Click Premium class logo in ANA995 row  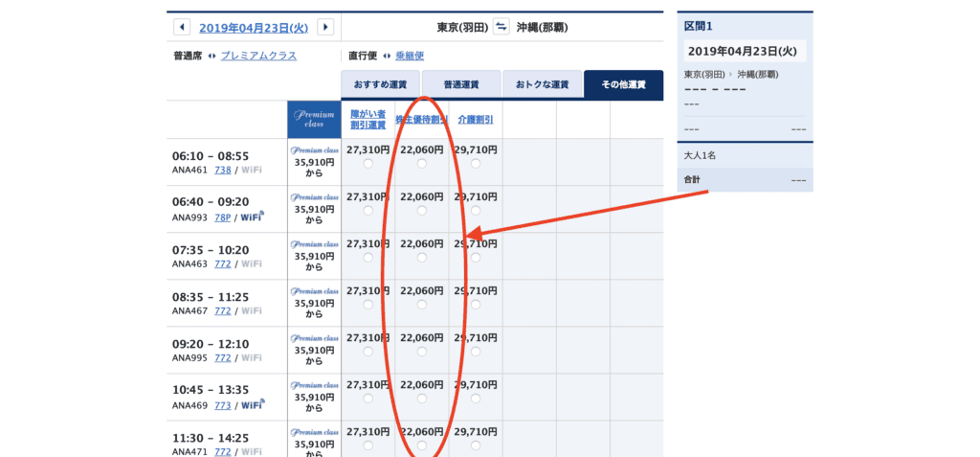[x=314, y=338]
